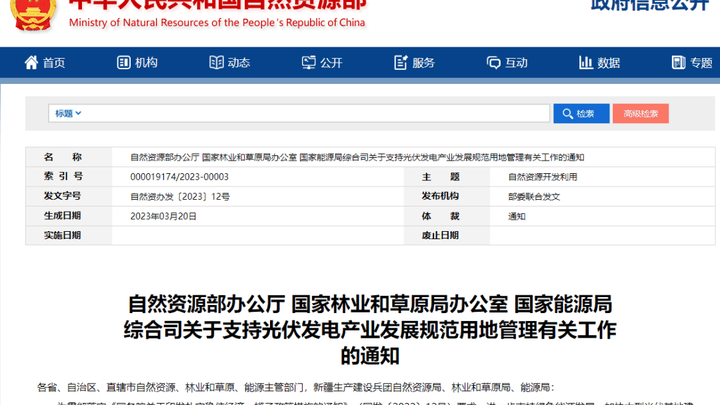Click the 索引号 label cell
The image size is (720, 405).
click(x=69, y=177)
